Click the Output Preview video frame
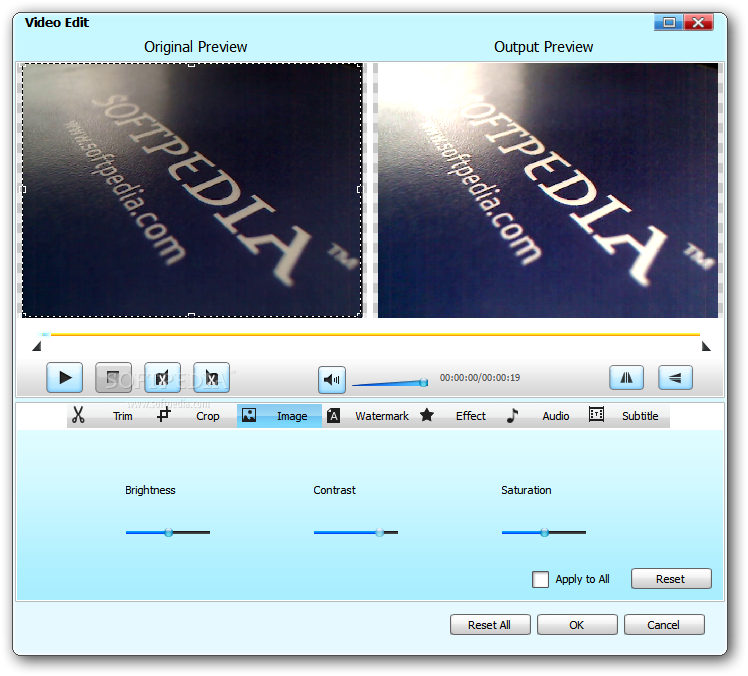Image resolution: width=748 pixels, height=676 pixels. 548,190
